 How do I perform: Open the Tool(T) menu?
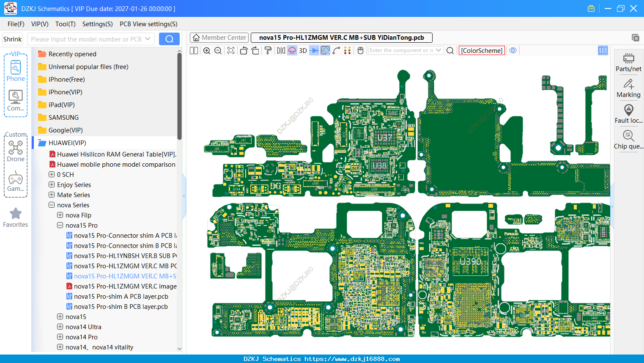tap(66, 24)
